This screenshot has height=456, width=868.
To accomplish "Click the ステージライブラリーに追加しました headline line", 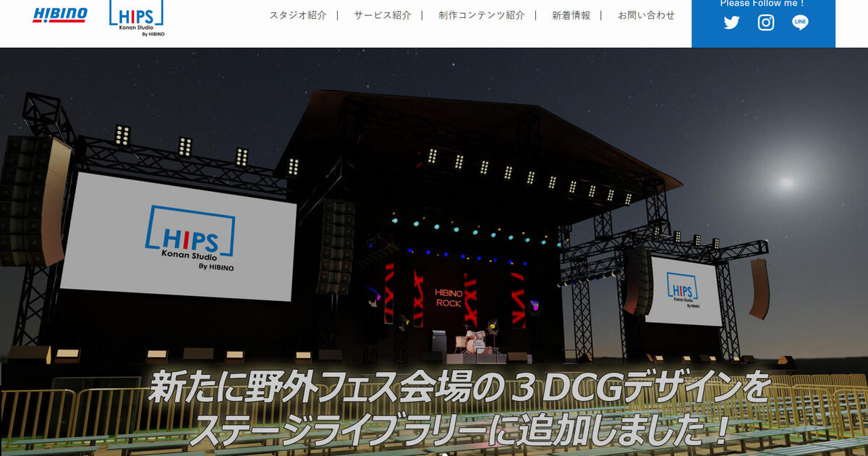I will [460, 432].
